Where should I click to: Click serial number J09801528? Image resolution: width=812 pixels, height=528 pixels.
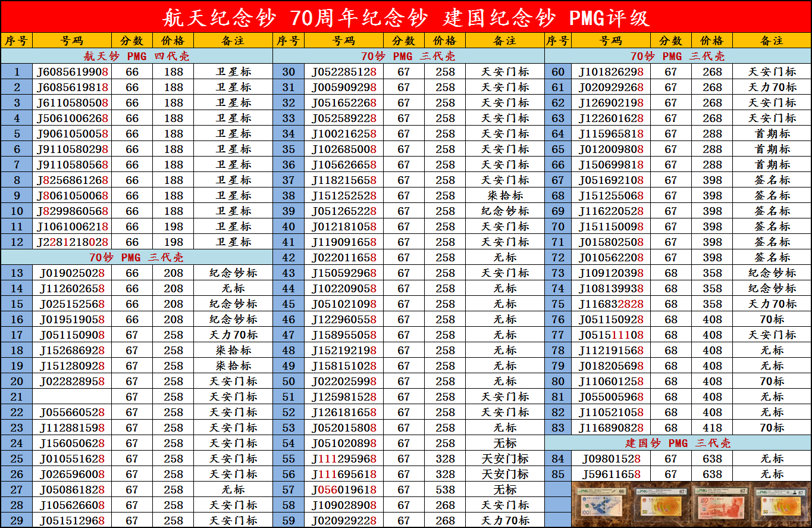612,458
